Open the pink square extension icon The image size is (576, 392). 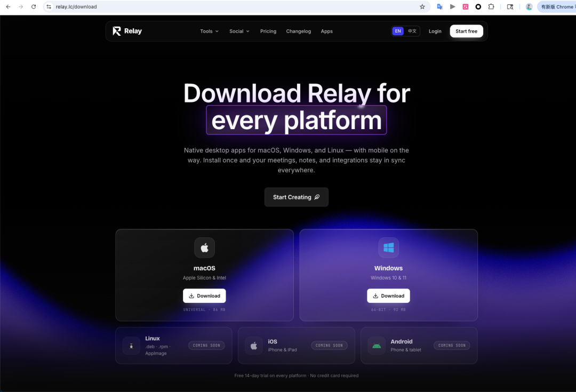tap(466, 6)
